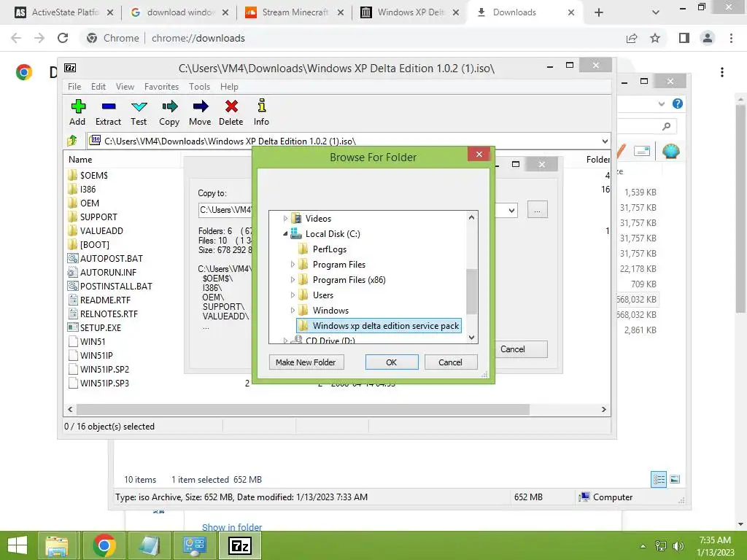Open the Edit menu in 7-Zip
747x560 pixels.
click(x=98, y=87)
